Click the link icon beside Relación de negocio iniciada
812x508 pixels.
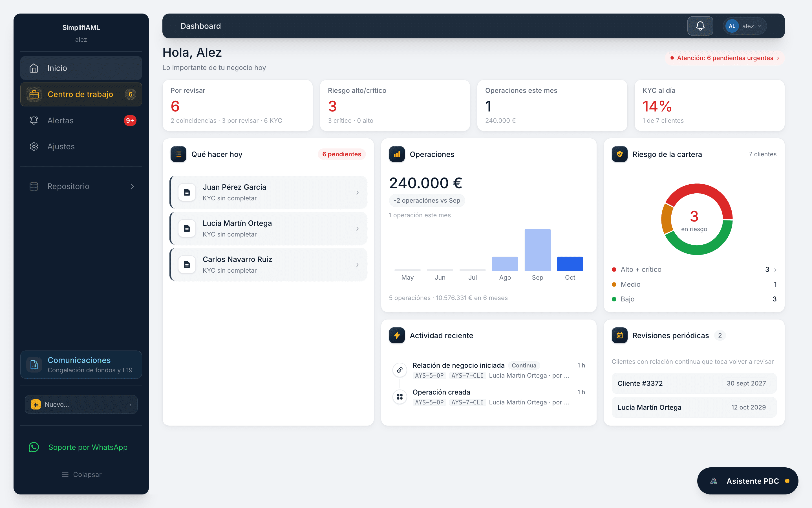point(400,370)
